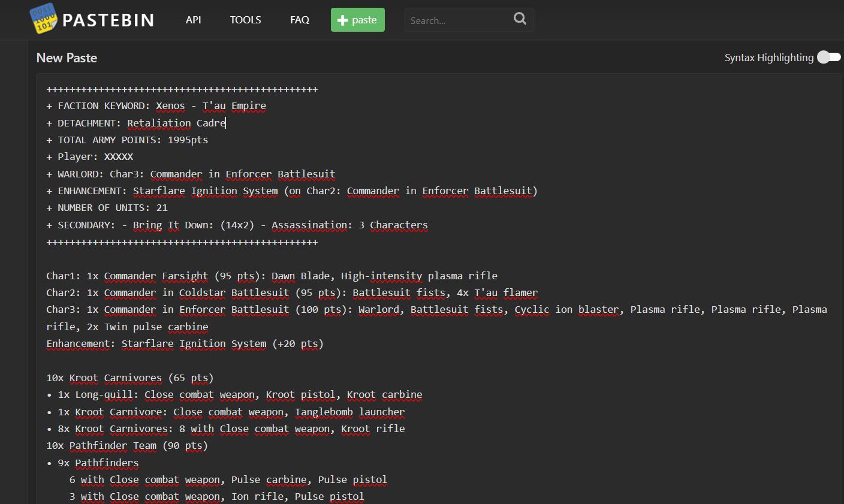Open the PASTEBIN home link

click(x=108, y=20)
